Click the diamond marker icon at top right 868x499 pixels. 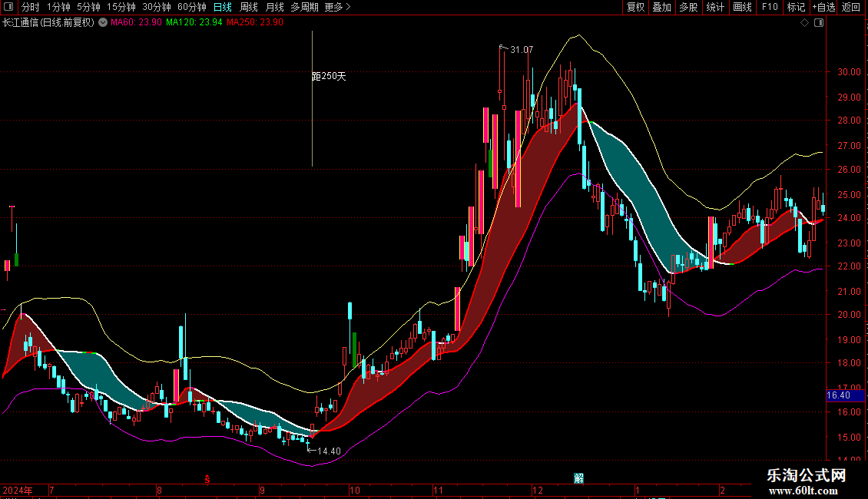tap(804, 23)
